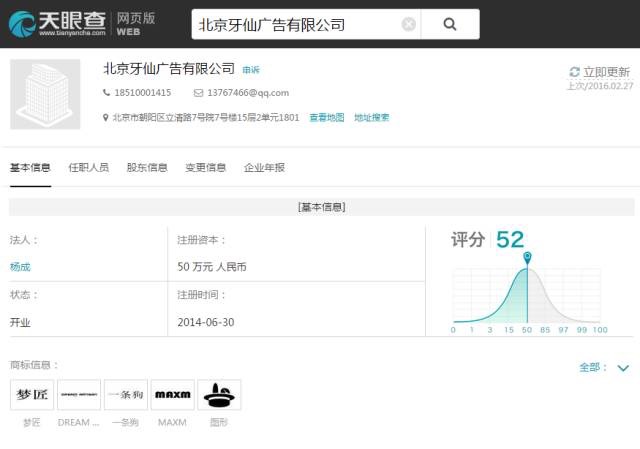Viewport: 640px width, 449px height.
Task: Click the magnifier search button
Action: pos(450,24)
